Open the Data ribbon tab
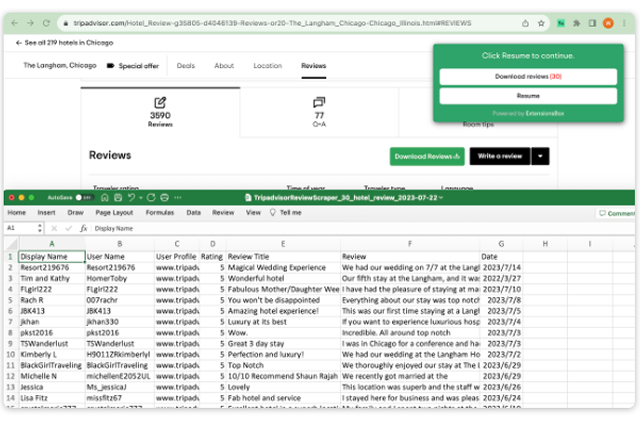640x427 pixels. pos(193,213)
